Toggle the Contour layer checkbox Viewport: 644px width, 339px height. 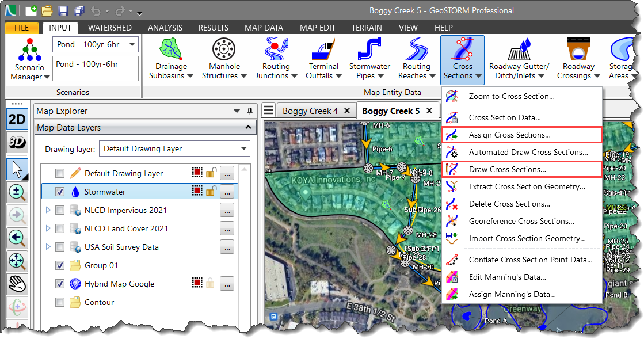coord(60,302)
